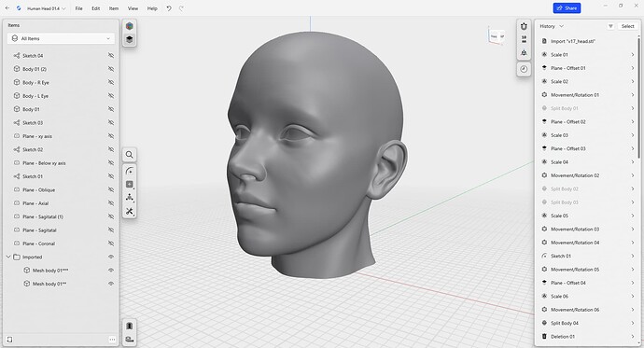The height and width of the screenshot is (348, 644).
Task: Hide Mesh body 01** item
Action: pyautogui.click(x=110, y=284)
